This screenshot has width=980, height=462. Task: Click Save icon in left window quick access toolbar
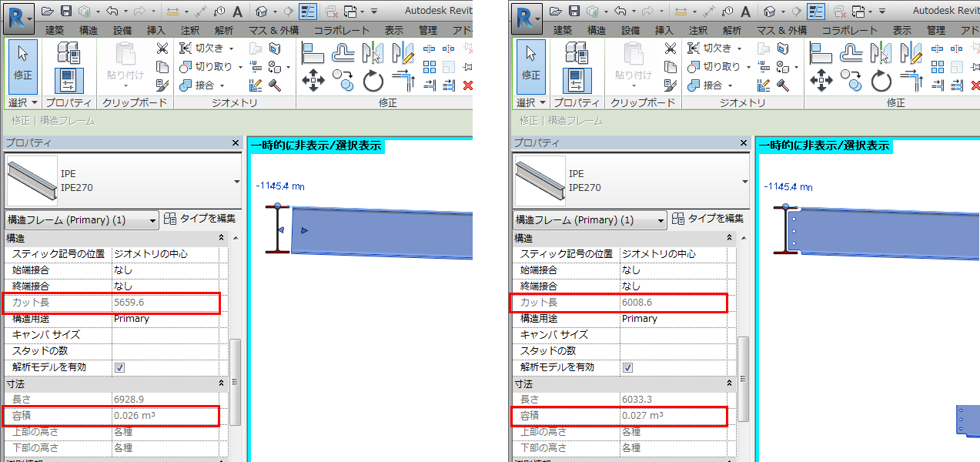(65, 11)
